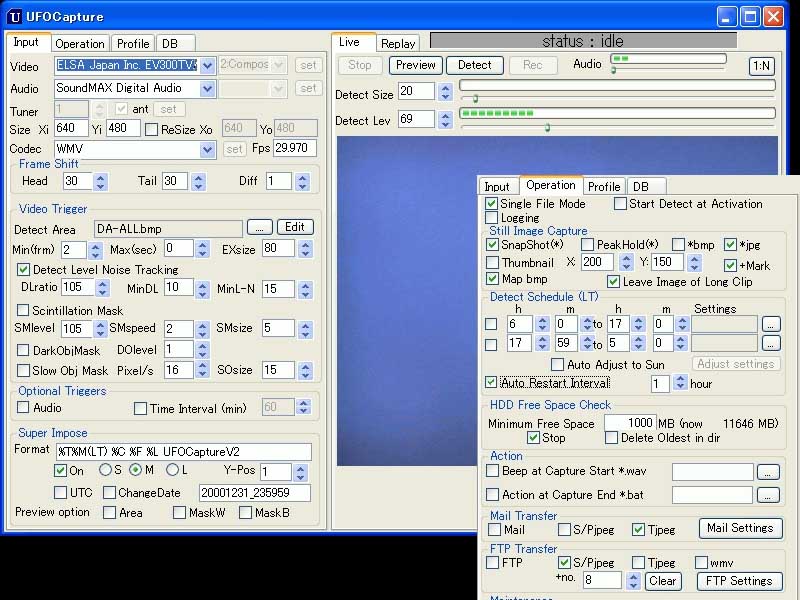Switch to the Replay tab

pyautogui.click(x=398, y=43)
